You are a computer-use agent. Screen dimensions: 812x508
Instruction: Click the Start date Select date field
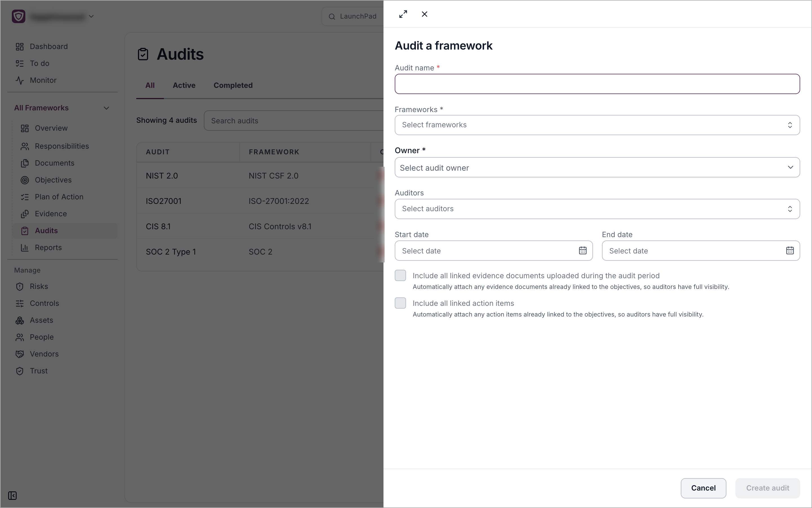point(494,251)
